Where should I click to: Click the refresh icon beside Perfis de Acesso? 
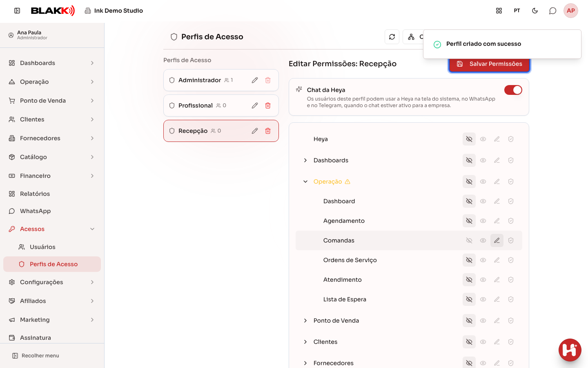[392, 37]
